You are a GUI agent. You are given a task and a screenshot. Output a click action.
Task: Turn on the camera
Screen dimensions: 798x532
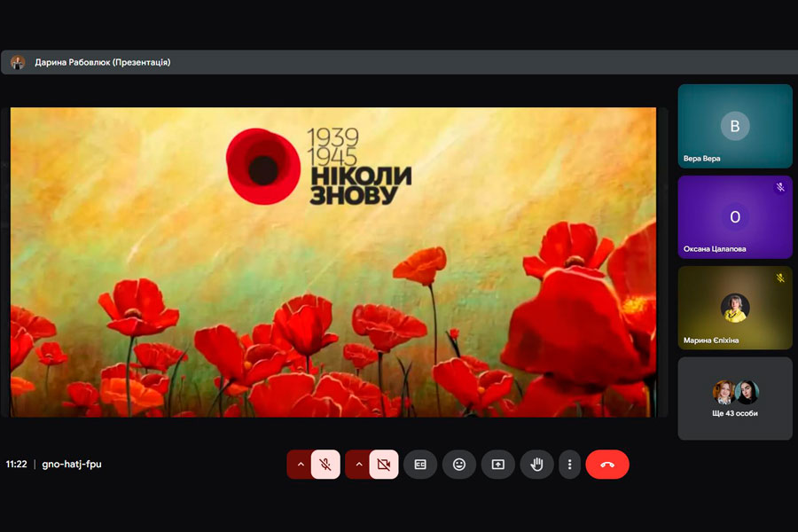(x=384, y=465)
